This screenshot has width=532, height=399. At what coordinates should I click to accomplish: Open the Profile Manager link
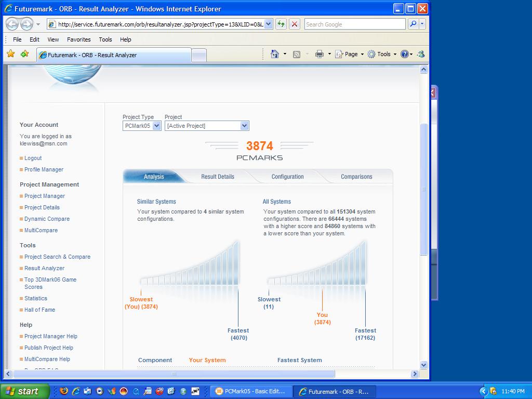pos(44,169)
